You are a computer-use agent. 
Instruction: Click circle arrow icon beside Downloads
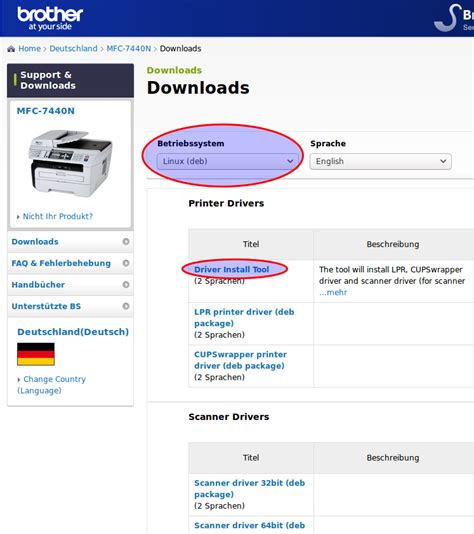coord(126,241)
